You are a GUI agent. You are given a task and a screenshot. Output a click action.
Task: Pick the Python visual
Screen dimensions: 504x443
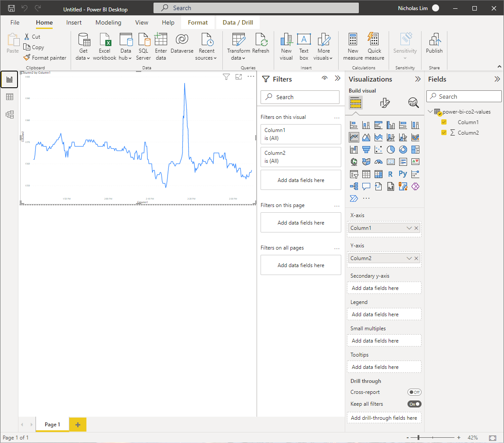coord(403,174)
